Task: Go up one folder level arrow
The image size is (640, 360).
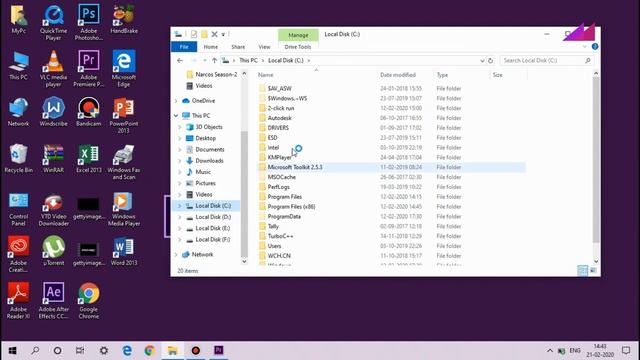Action: (214, 60)
